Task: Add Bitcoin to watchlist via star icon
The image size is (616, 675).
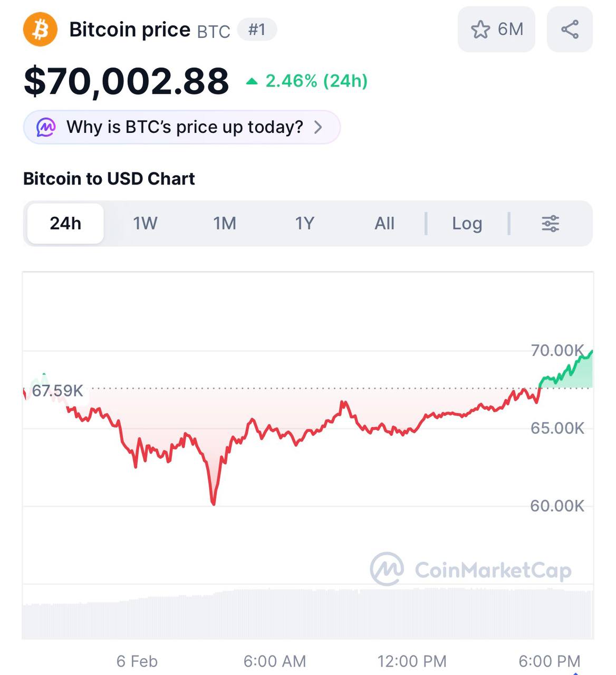Action: 480,30
